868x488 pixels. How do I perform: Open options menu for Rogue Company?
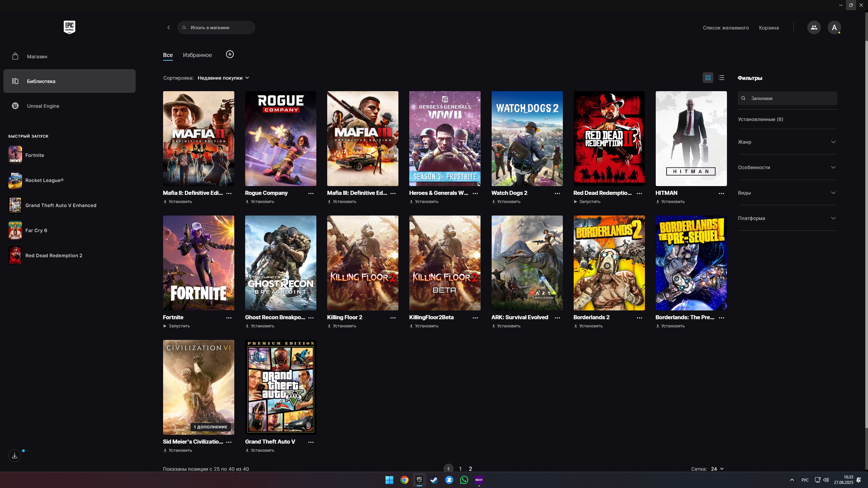[311, 193]
